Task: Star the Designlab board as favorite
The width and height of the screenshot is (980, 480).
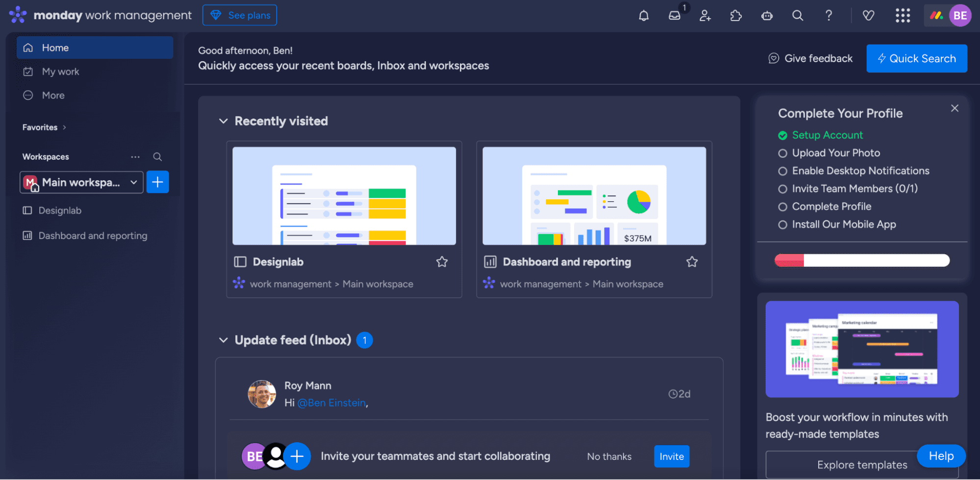Action: (442, 262)
